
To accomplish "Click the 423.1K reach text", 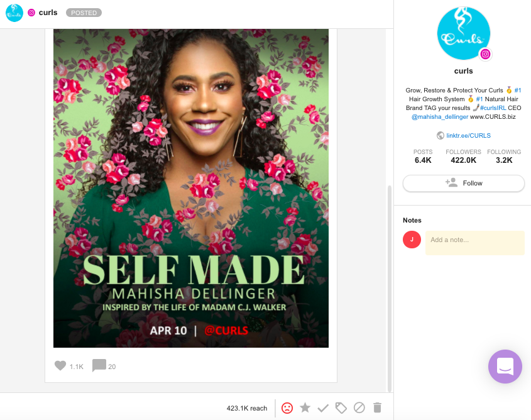I will coord(247,408).
